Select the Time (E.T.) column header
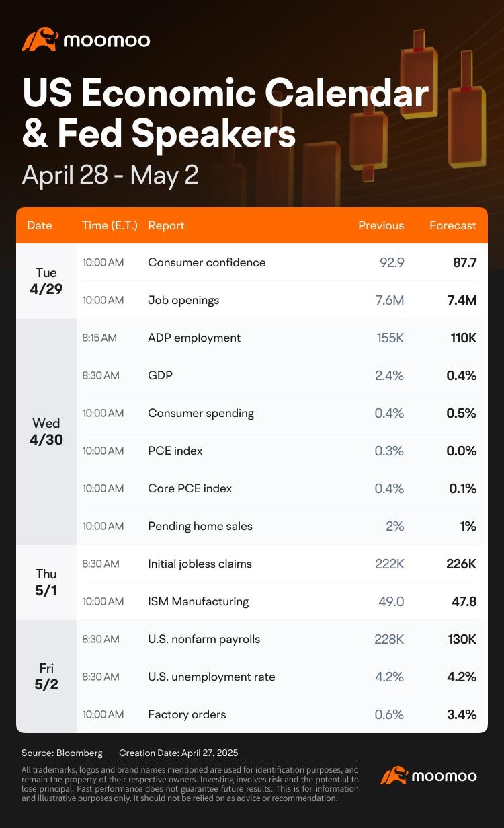The width and height of the screenshot is (504, 828). coord(110,225)
